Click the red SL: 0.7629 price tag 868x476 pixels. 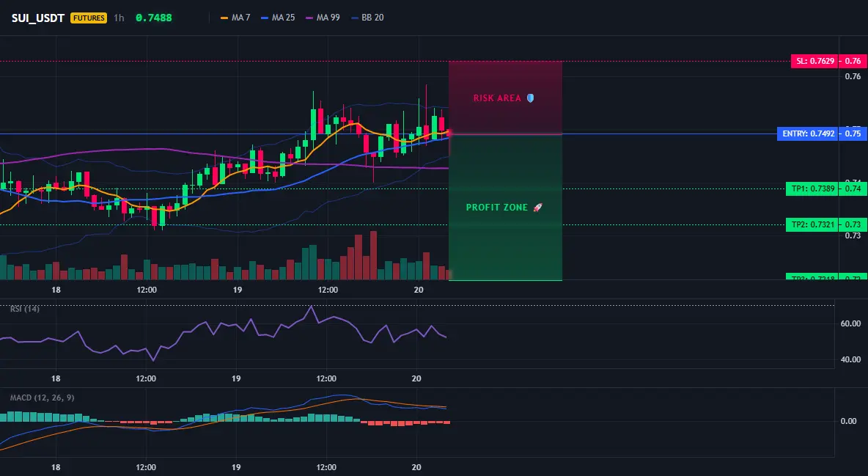point(814,61)
